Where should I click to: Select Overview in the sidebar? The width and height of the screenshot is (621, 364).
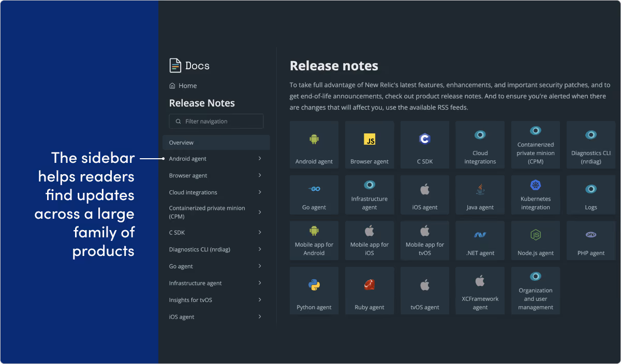pyautogui.click(x=216, y=143)
